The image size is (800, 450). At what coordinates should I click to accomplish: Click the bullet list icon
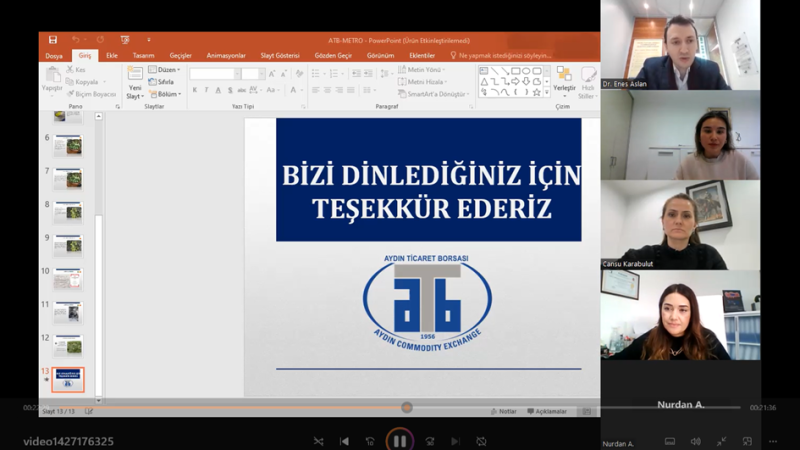click(x=316, y=74)
